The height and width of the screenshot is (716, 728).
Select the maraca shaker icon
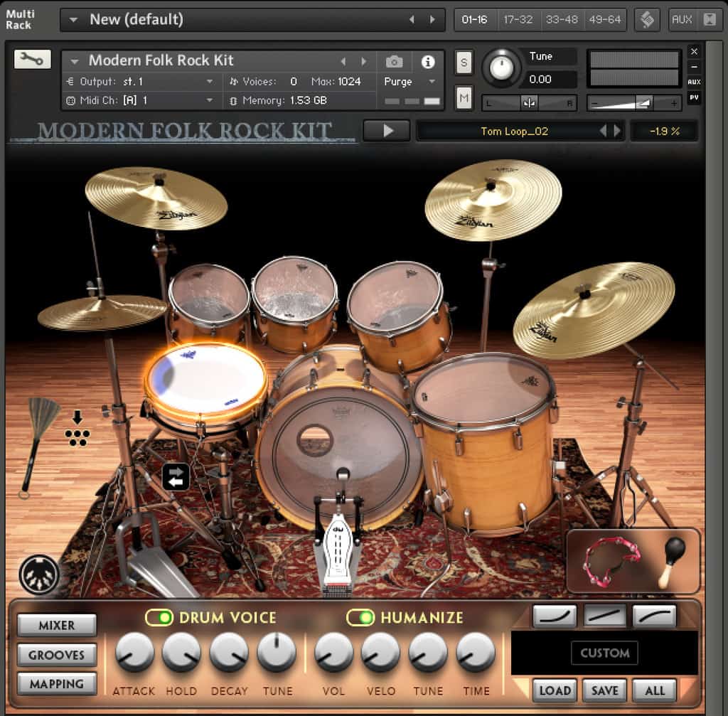(x=672, y=558)
